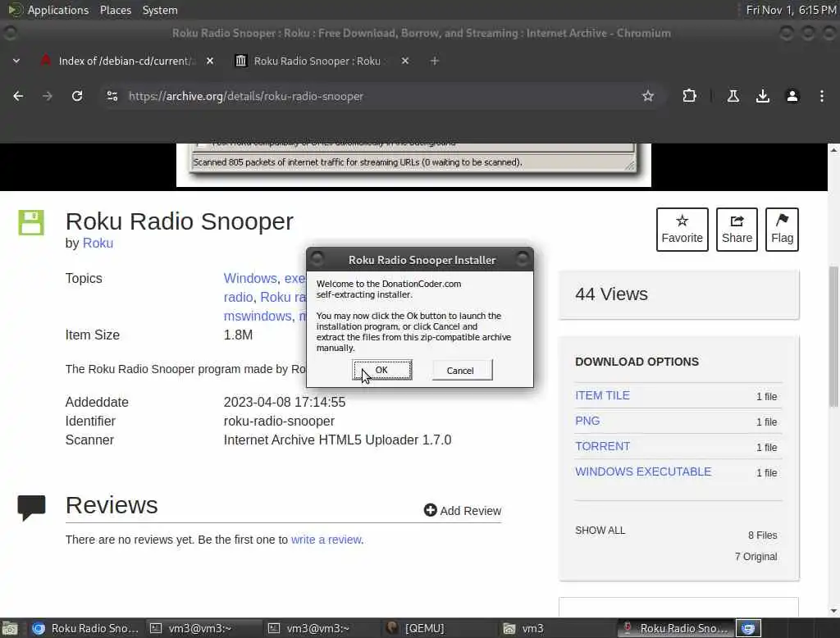Open the Places menu

(115, 10)
